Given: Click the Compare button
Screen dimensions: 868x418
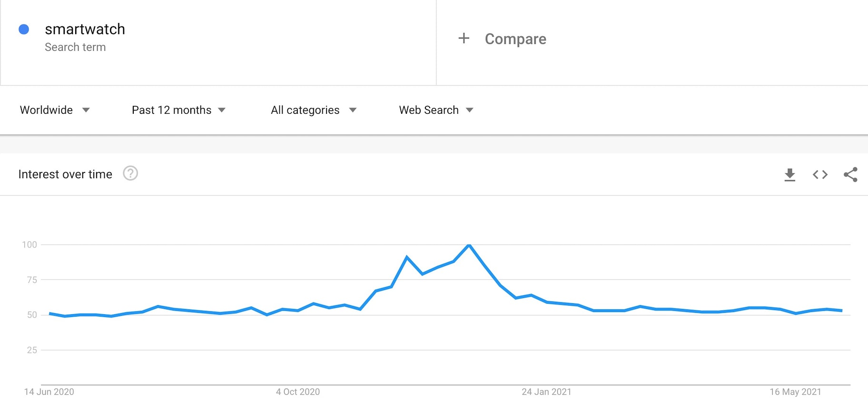Looking at the screenshot, I should (x=515, y=39).
